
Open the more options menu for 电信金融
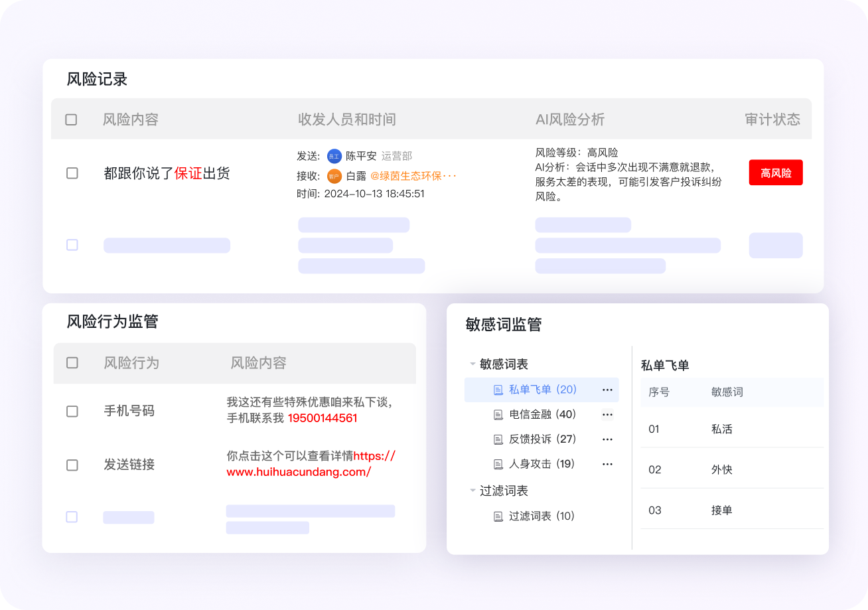pos(607,414)
